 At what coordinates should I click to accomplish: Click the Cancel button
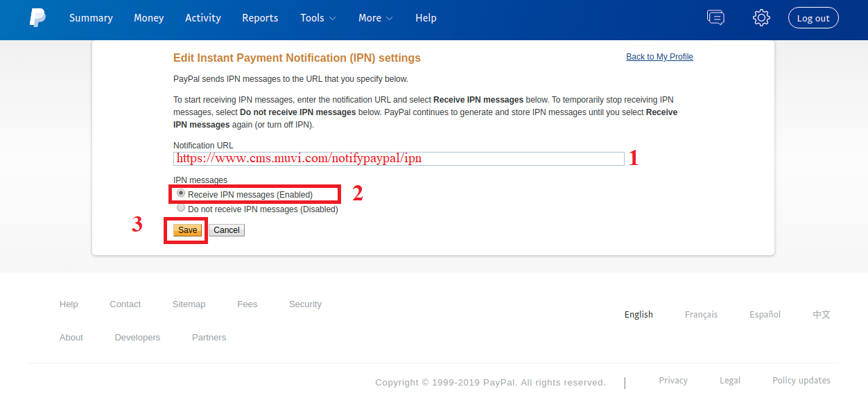pos(226,230)
